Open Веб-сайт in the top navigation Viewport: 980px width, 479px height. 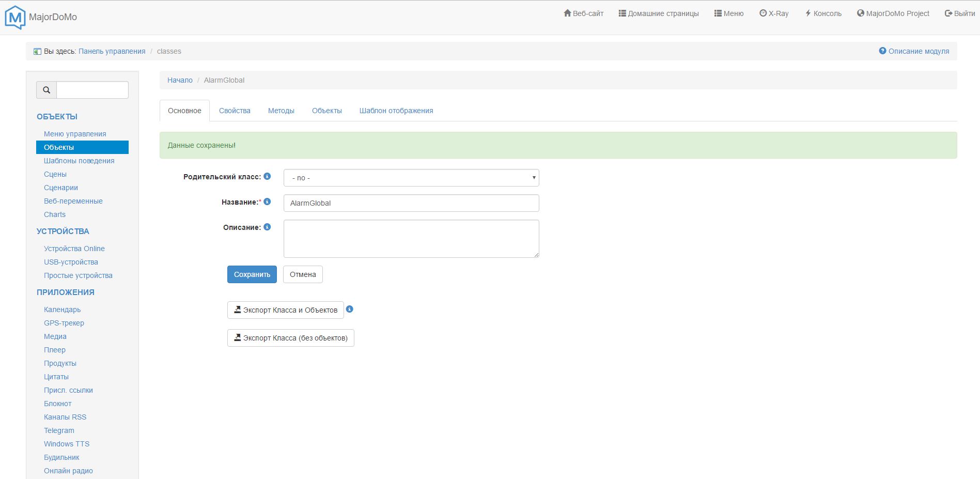[x=584, y=13]
